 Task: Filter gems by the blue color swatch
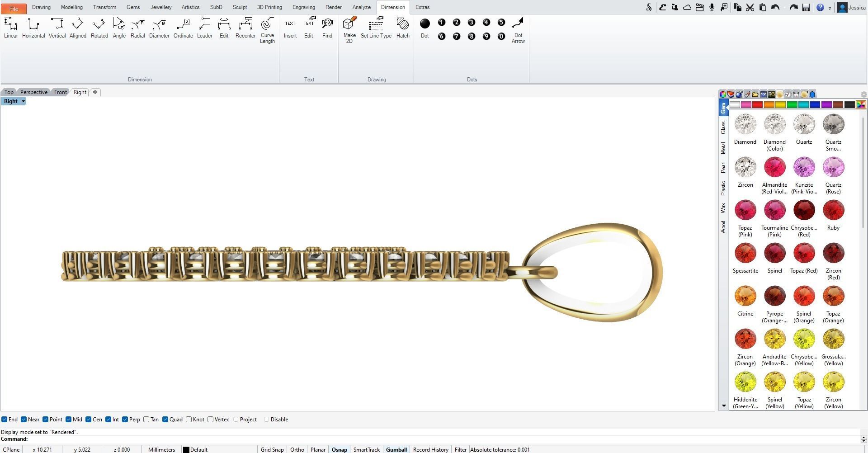pyautogui.click(x=815, y=105)
